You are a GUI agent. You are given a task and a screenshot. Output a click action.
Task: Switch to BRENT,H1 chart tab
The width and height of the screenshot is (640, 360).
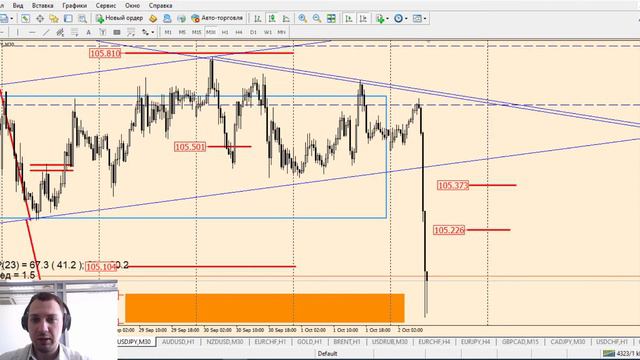[x=347, y=342]
